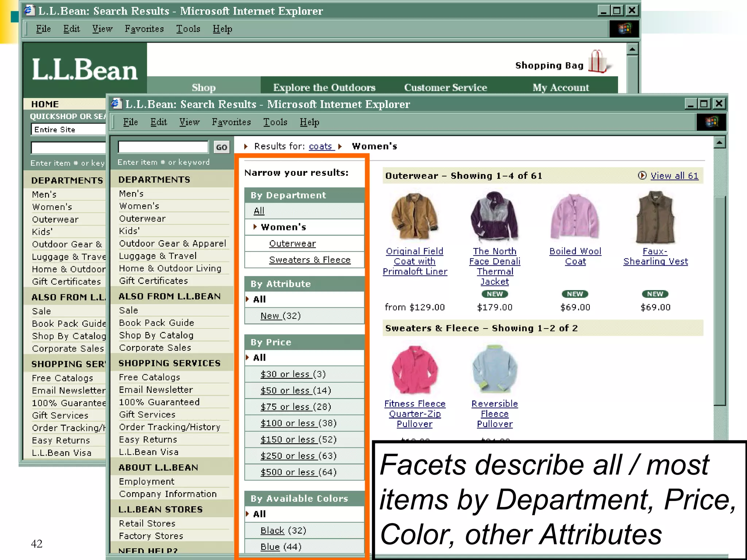Viewport: 747px width, 560px height.
Task: Open Original Field Coat with Primaloft Liner link
Action: [415, 261]
